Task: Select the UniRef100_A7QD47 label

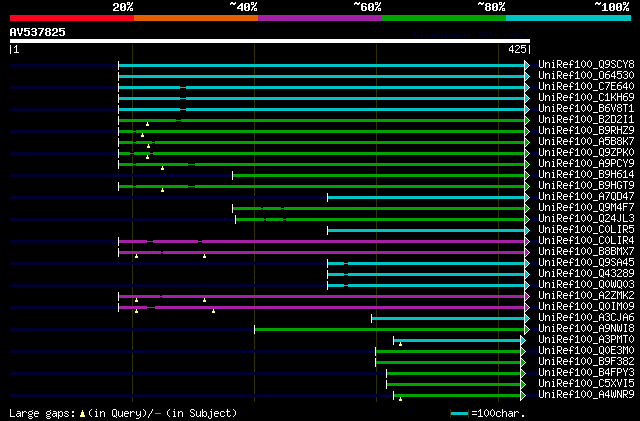Action: coord(586,196)
